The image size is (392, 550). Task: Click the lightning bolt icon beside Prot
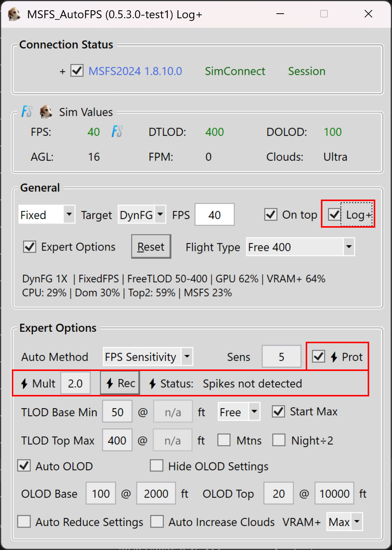(x=334, y=357)
